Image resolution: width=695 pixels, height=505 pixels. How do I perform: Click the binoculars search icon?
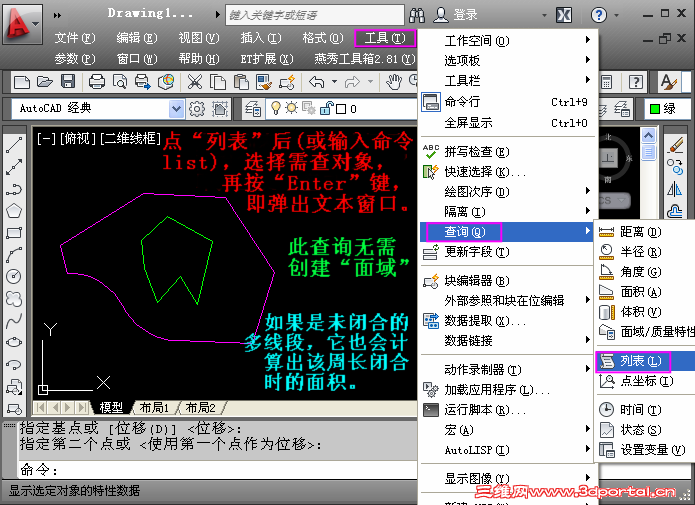[x=417, y=16]
